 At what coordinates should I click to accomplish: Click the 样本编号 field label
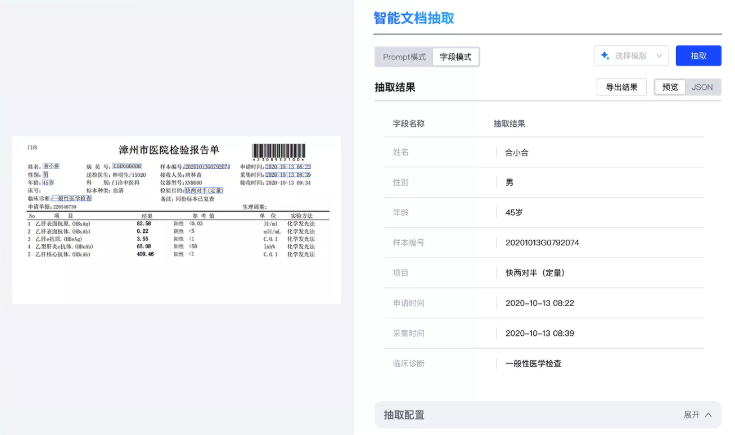pyautogui.click(x=408, y=243)
